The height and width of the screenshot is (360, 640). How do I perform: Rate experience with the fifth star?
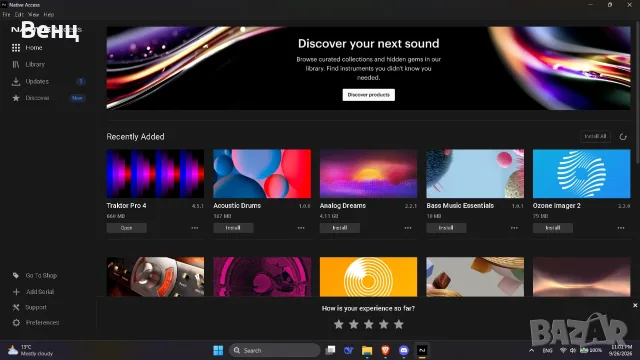pos(399,324)
